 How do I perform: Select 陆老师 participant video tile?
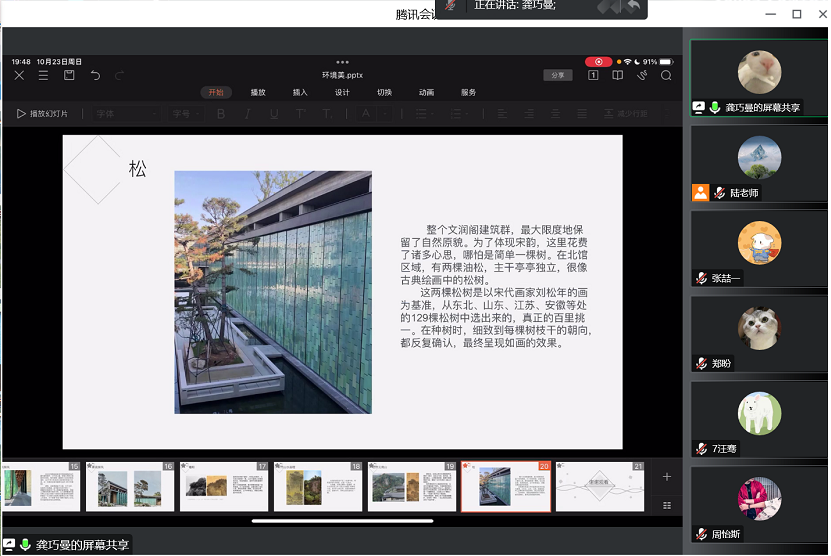point(759,163)
